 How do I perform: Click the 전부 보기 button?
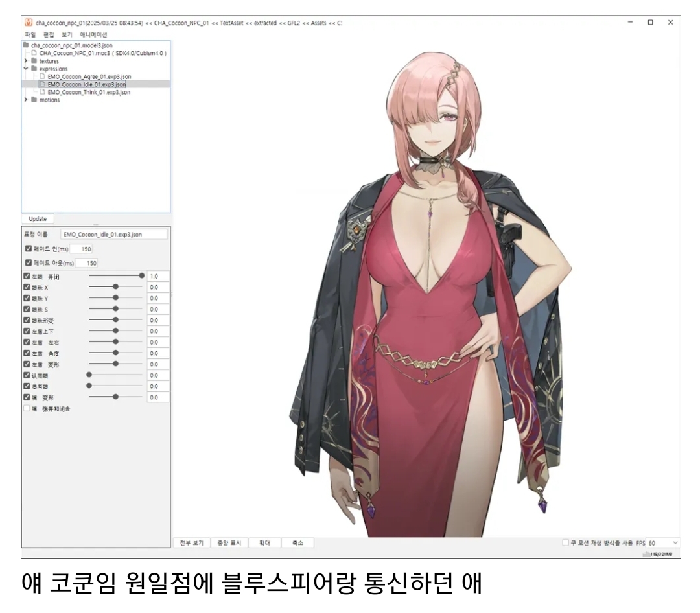(191, 543)
